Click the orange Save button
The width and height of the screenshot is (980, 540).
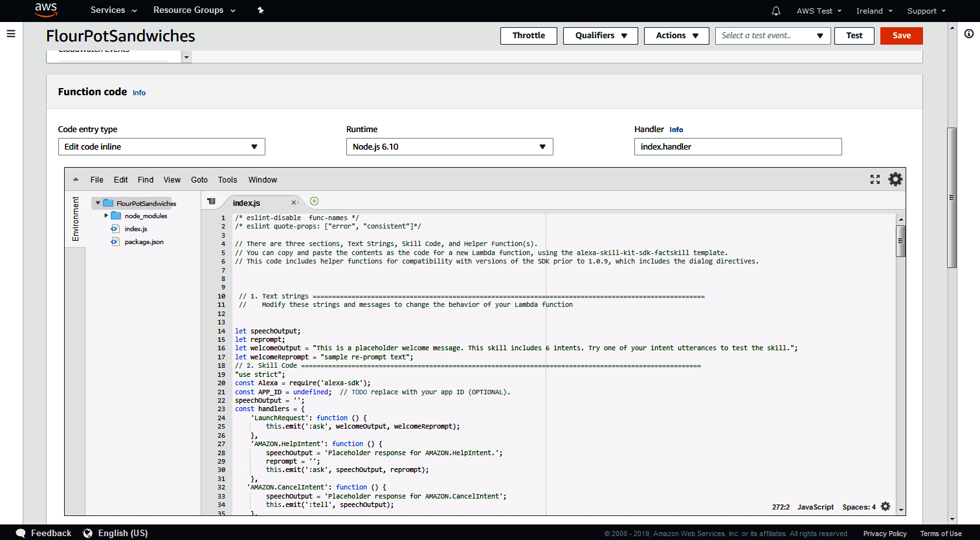click(901, 36)
